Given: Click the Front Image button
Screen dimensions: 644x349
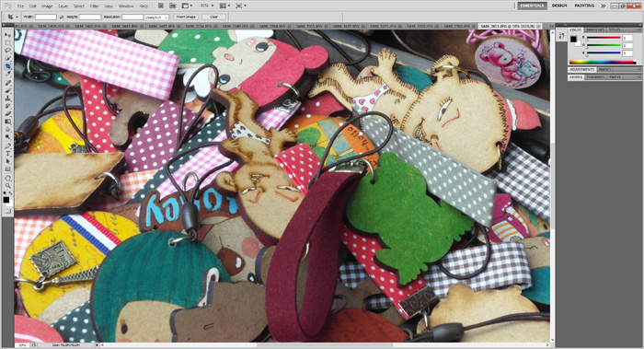Looking at the screenshot, I should tap(186, 17).
